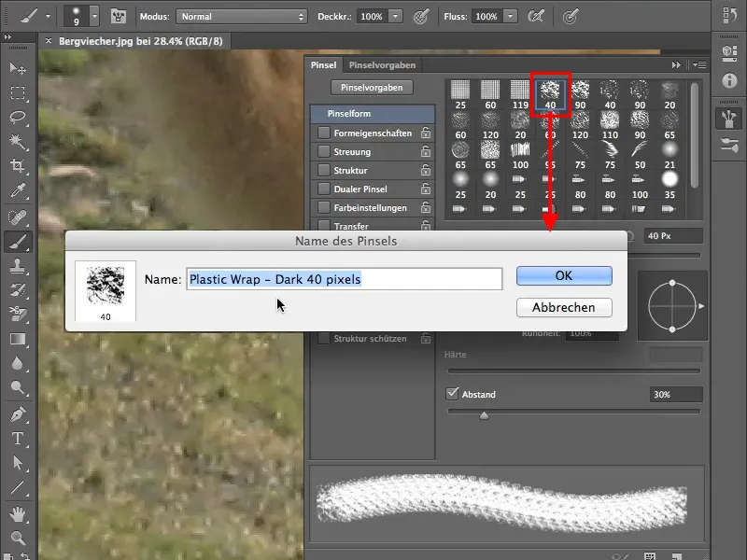
Task: Enable the Dualer Pinsel checkbox
Action: tap(324, 189)
